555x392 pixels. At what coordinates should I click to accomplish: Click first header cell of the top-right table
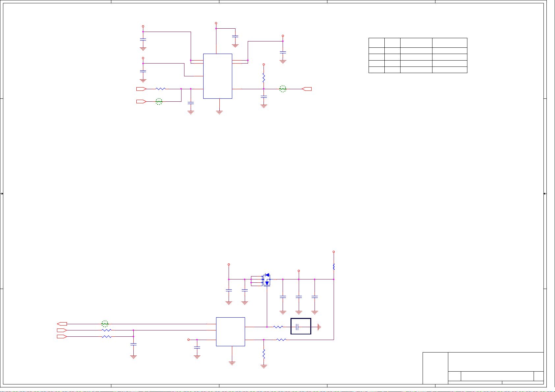tap(376, 43)
